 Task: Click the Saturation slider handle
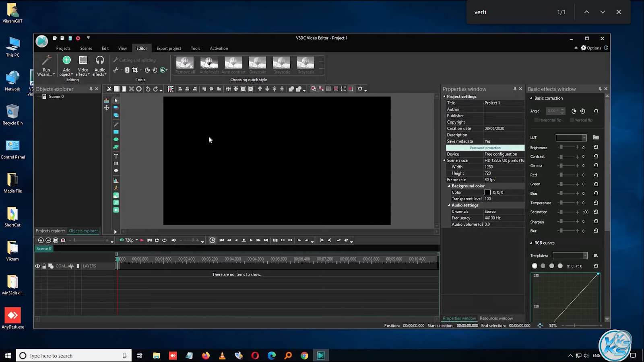561,212
